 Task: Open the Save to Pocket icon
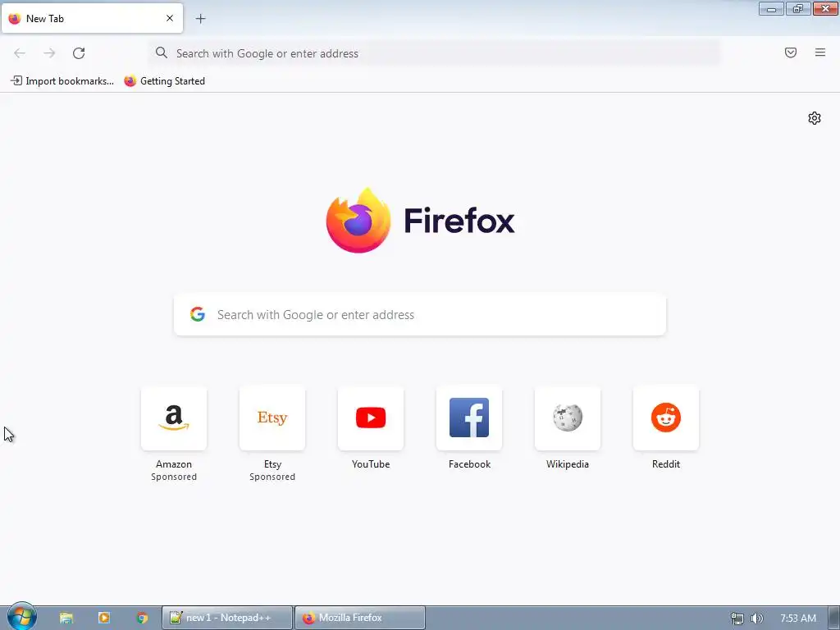(x=791, y=52)
